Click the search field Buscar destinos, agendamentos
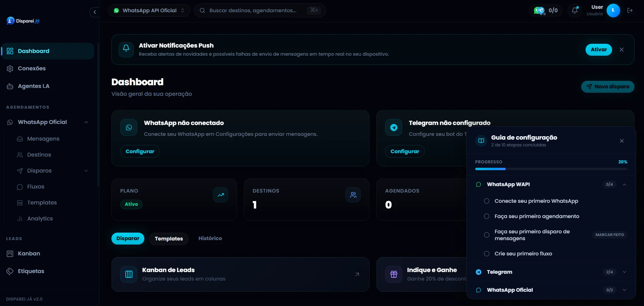644x306 pixels. [260, 10]
